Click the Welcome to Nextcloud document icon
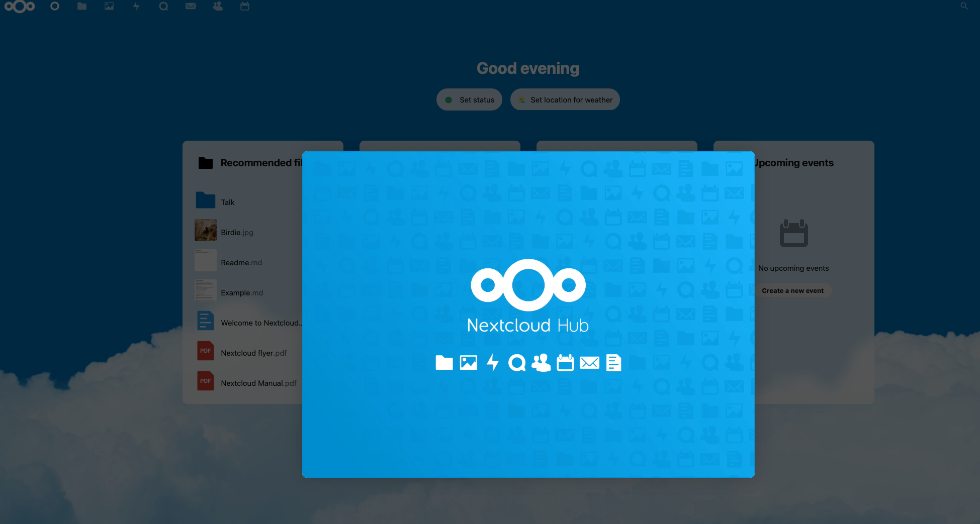 [x=206, y=321]
